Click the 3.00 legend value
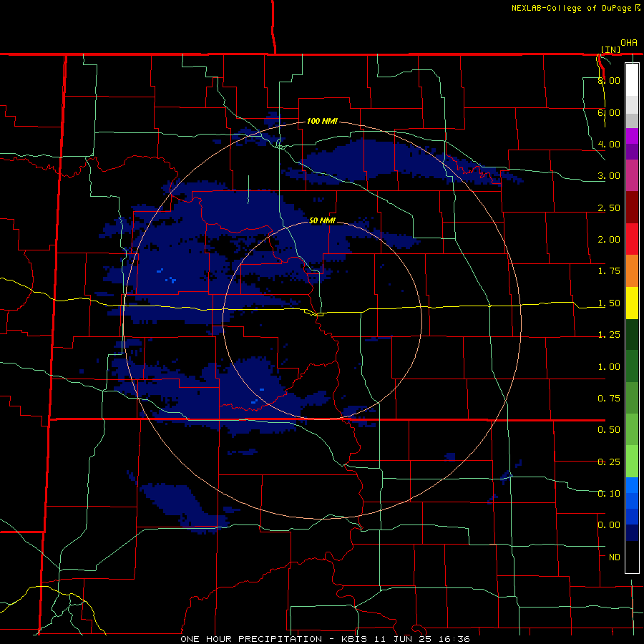This screenshot has height=644, width=644. click(609, 176)
